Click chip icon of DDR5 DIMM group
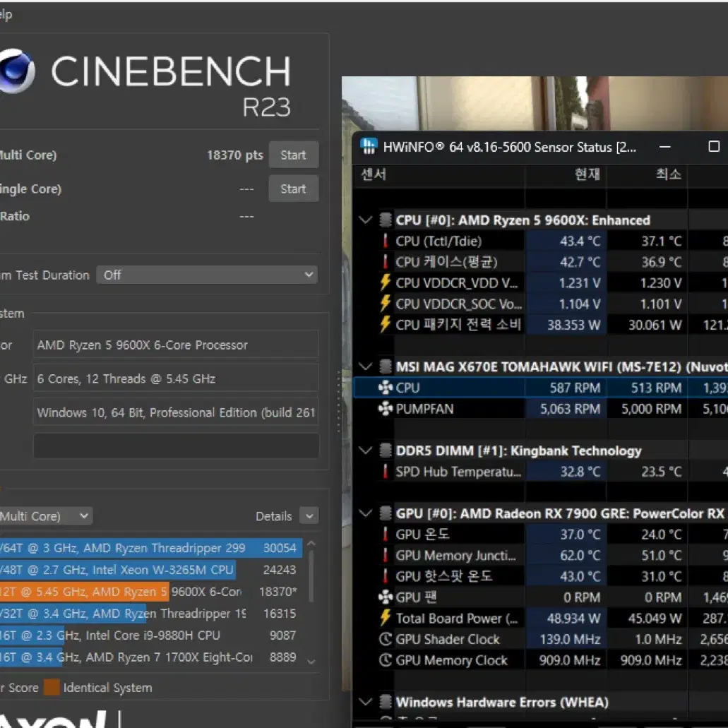Image resolution: width=728 pixels, height=728 pixels. 386,450
